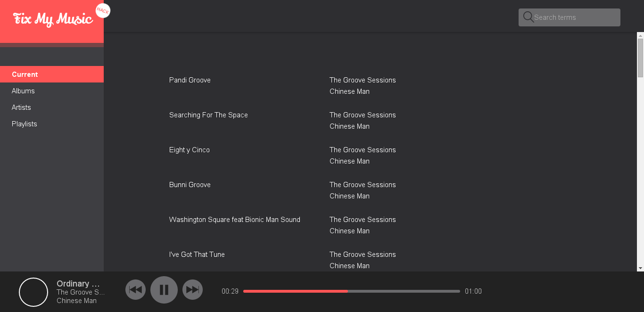Image resolution: width=644 pixels, height=312 pixels.
Task: Click the scrollbar down arrow
Action: click(x=640, y=268)
